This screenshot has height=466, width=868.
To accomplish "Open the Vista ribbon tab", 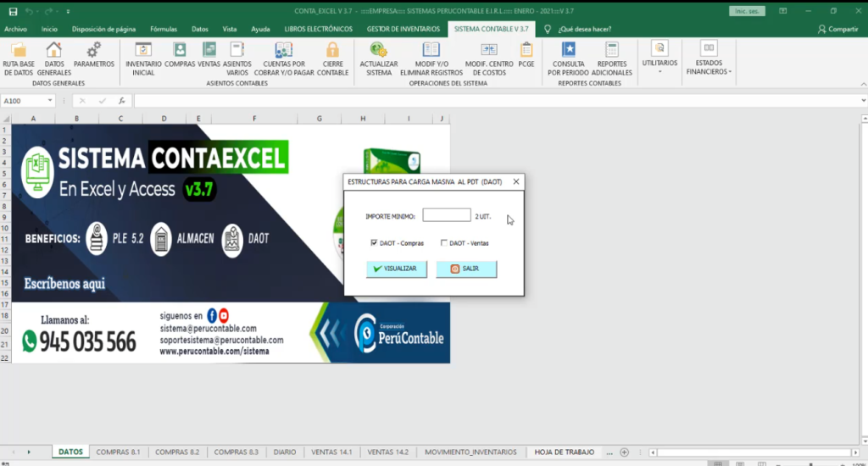I will coord(229,29).
